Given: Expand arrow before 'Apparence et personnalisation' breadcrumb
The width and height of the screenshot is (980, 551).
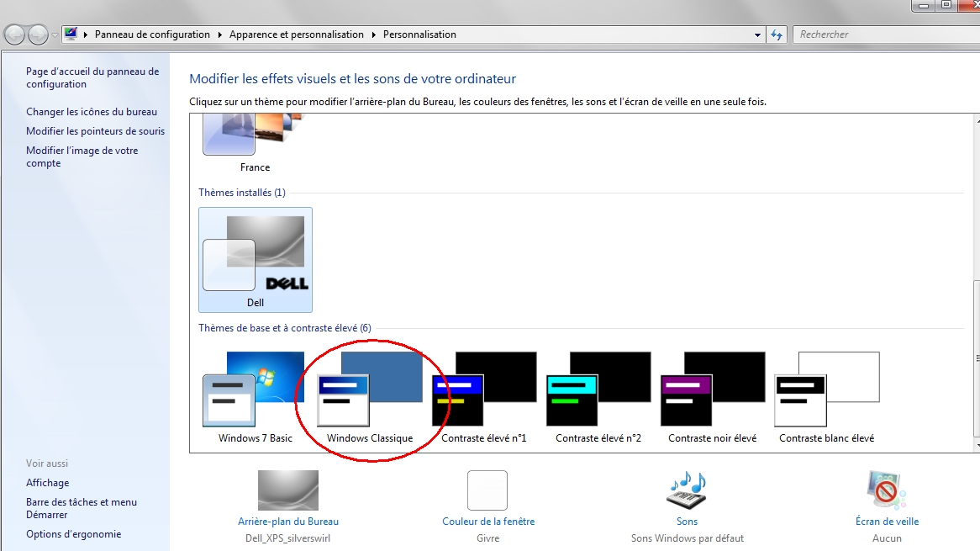Looking at the screenshot, I should (x=220, y=34).
